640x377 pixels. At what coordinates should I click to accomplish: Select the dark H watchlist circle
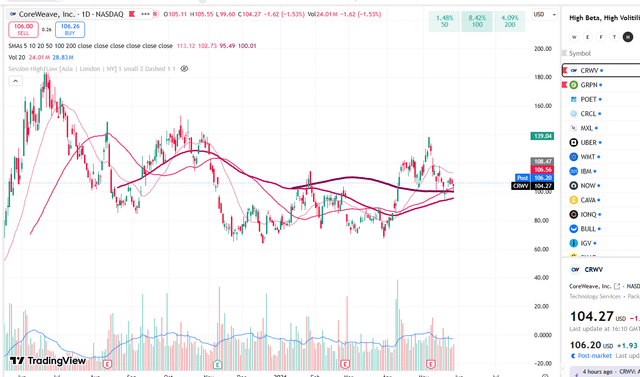(x=628, y=37)
